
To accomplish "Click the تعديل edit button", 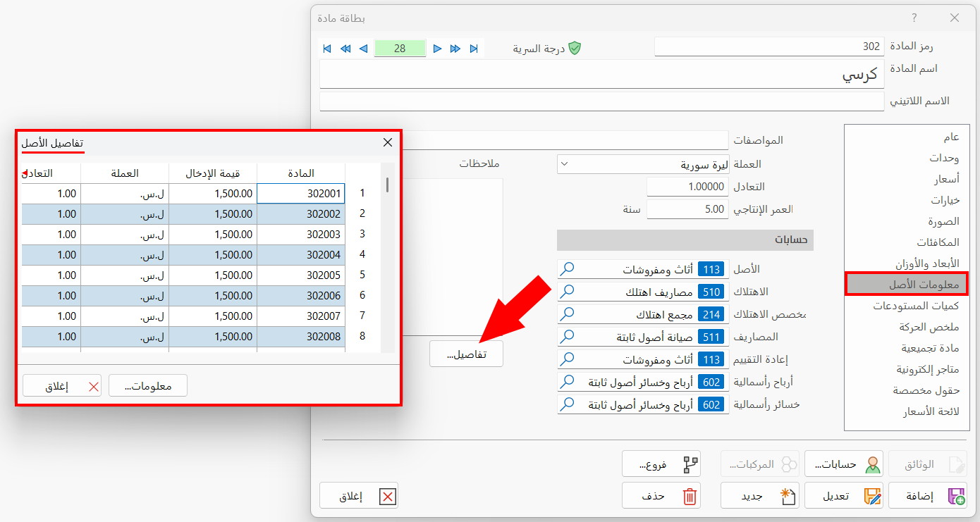I will point(844,495).
